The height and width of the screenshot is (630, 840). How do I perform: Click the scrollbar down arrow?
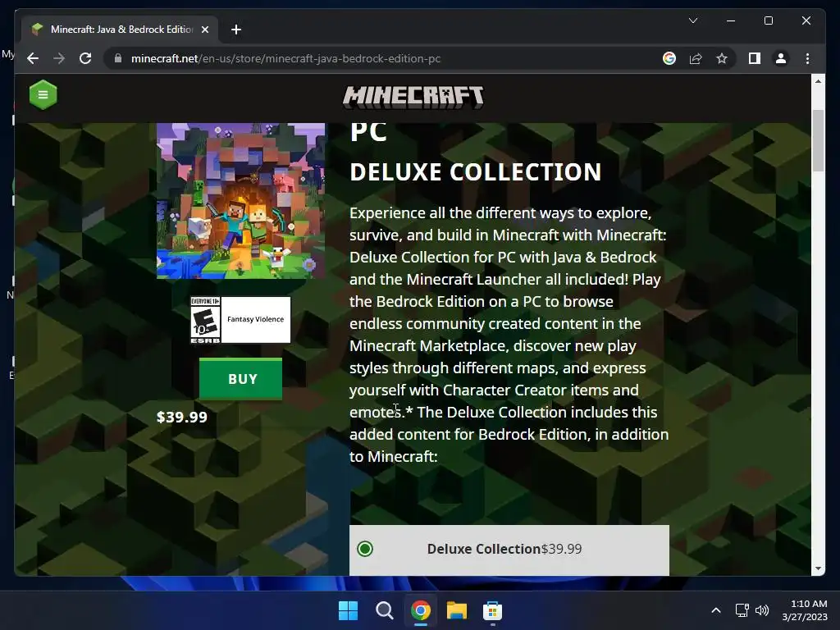point(818,569)
